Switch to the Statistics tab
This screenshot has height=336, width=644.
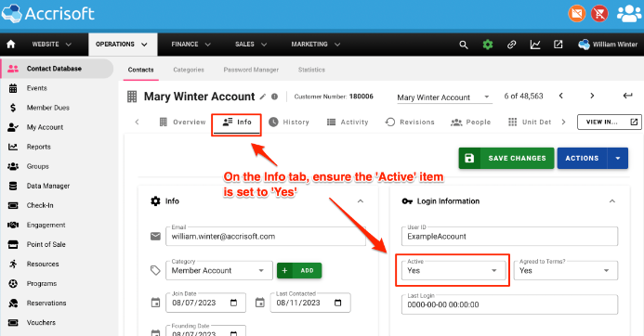coord(311,70)
